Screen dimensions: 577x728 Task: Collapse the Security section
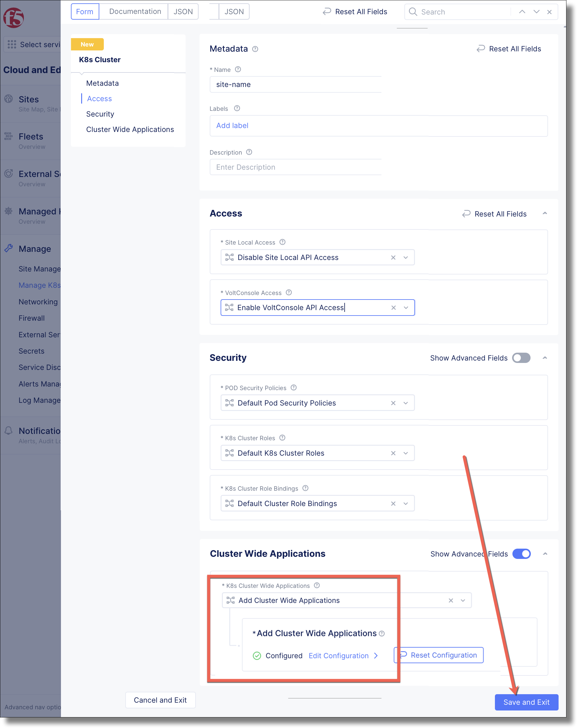545,358
